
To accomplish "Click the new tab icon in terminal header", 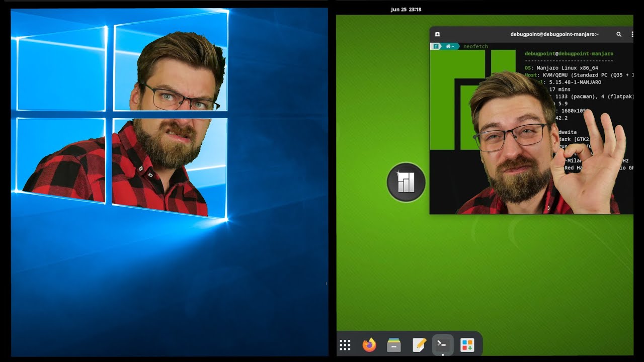I will point(438,34).
